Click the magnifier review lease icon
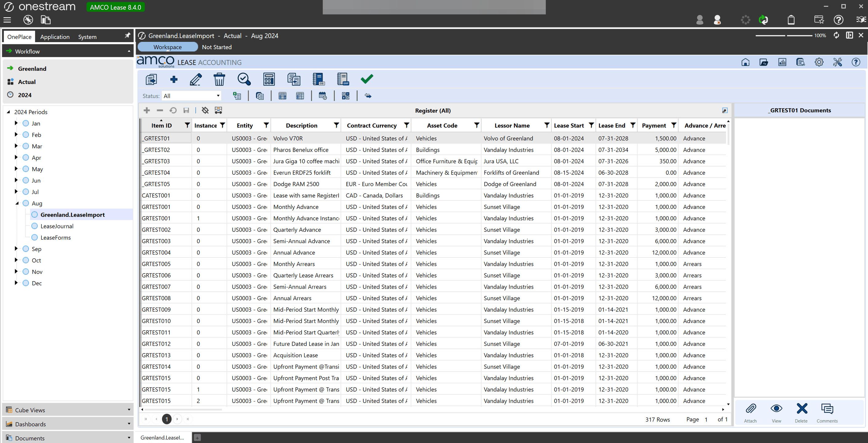 pos(244,79)
